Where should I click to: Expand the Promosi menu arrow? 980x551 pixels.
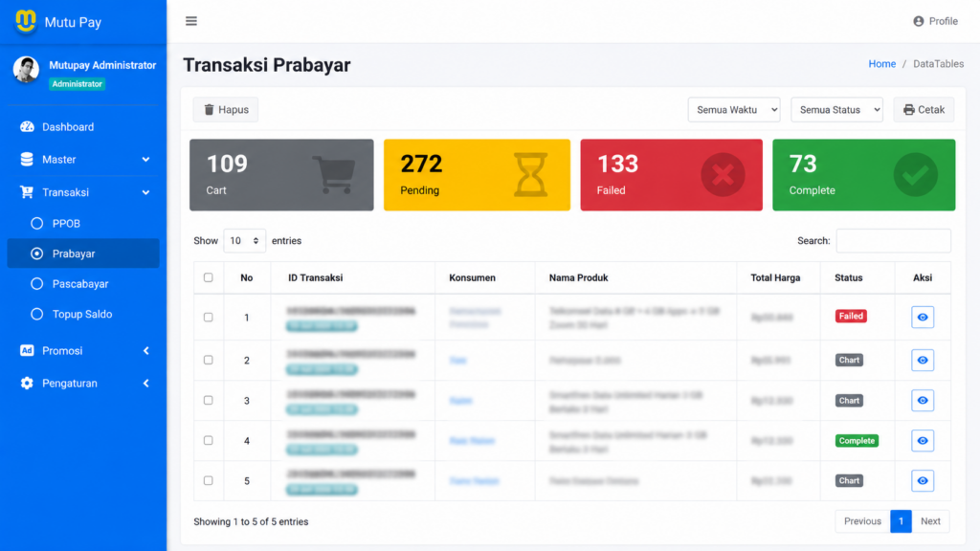pos(146,350)
